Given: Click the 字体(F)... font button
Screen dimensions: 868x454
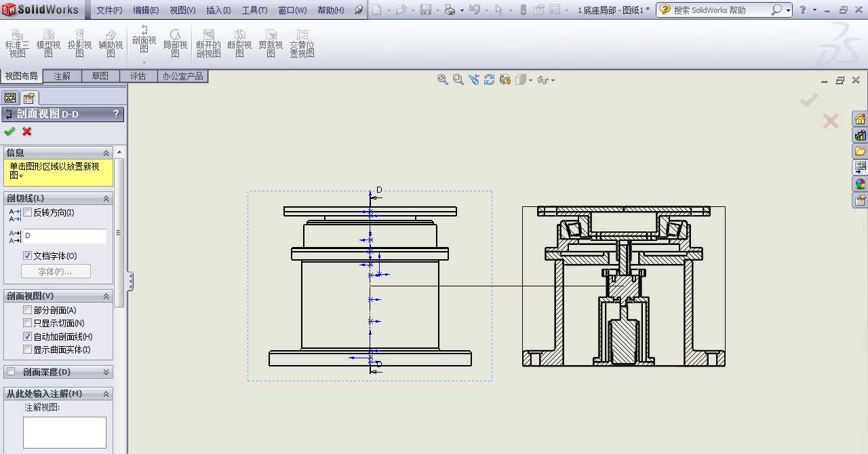Looking at the screenshot, I should click(56, 271).
